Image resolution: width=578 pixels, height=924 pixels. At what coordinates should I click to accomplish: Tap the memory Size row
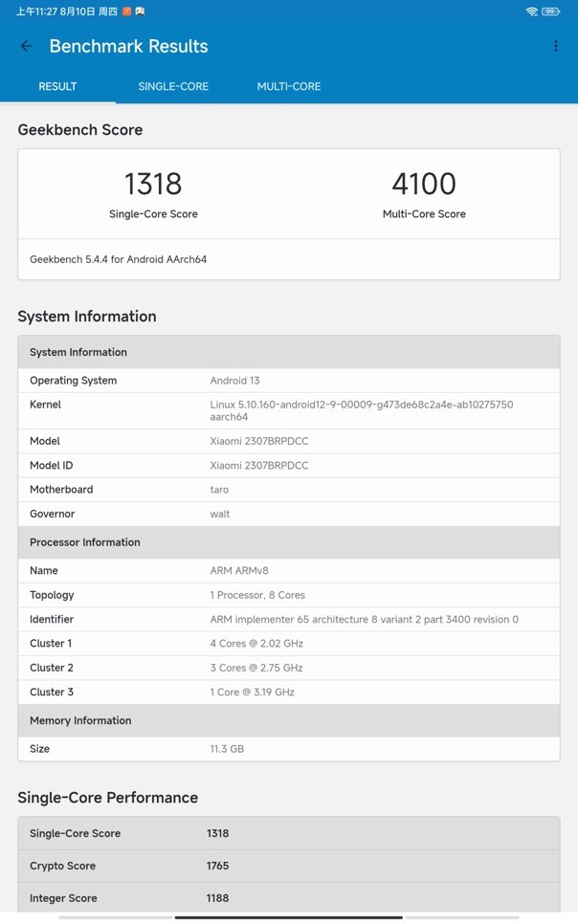tap(288, 749)
